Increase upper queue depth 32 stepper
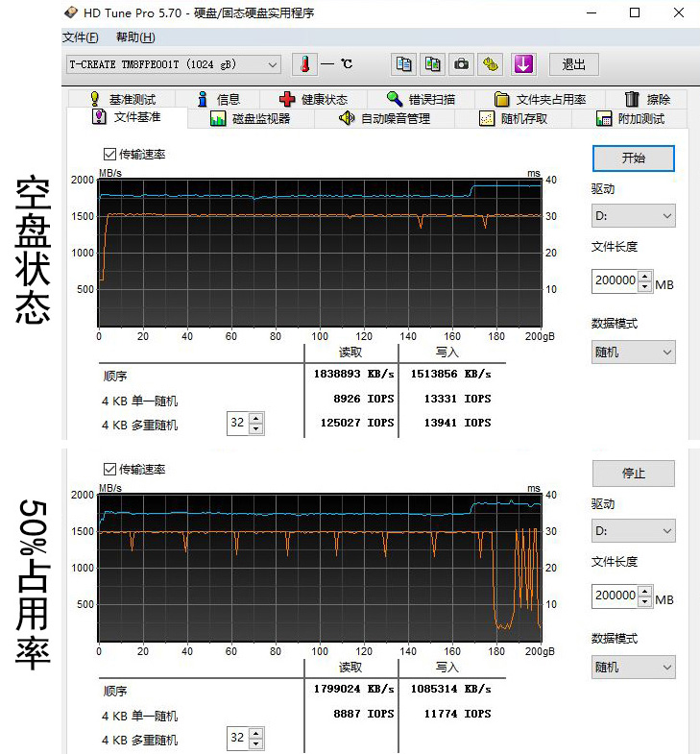This screenshot has width=700, height=754. tap(256, 419)
